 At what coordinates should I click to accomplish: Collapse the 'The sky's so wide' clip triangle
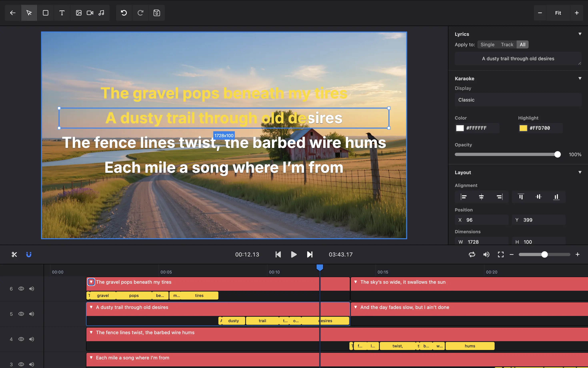point(355,282)
